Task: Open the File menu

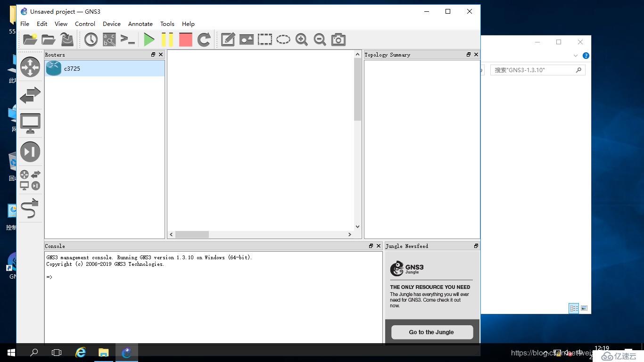Action: 25,24
